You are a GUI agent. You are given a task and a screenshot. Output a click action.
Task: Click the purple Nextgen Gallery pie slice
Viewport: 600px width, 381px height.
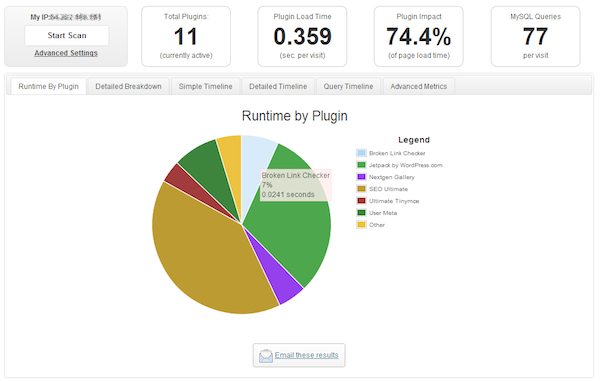click(x=279, y=279)
